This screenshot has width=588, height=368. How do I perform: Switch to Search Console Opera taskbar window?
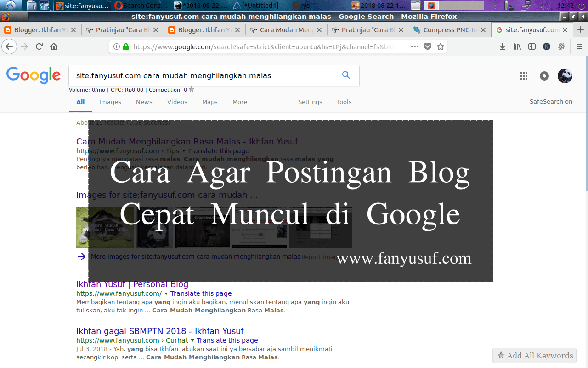[x=141, y=6]
